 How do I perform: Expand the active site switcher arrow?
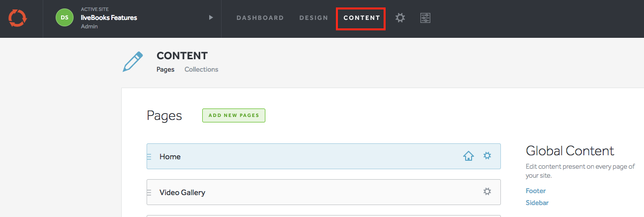click(x=211, y=18)
